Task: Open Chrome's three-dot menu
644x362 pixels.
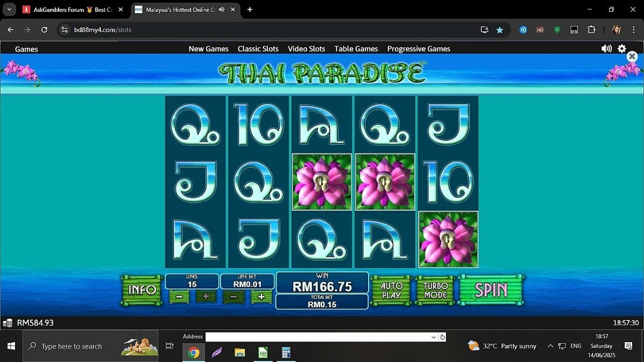Action: click(633, 30)
